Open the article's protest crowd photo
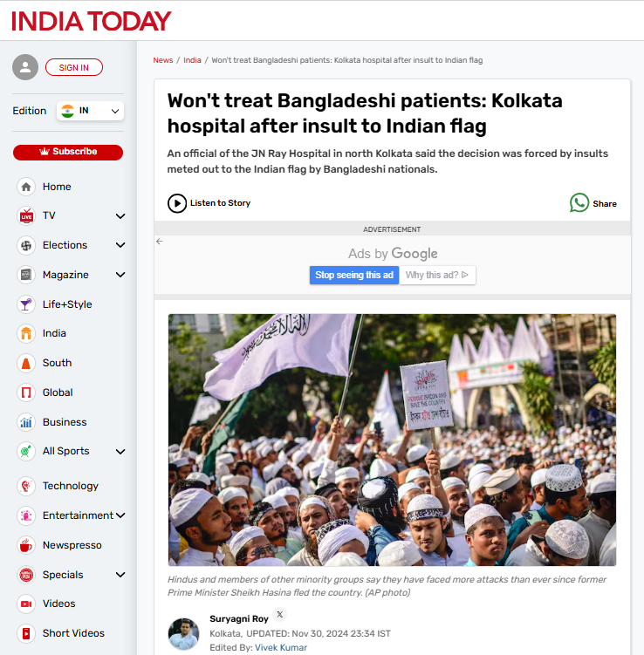Screen dimensions: 644x655 pos(392,440)
